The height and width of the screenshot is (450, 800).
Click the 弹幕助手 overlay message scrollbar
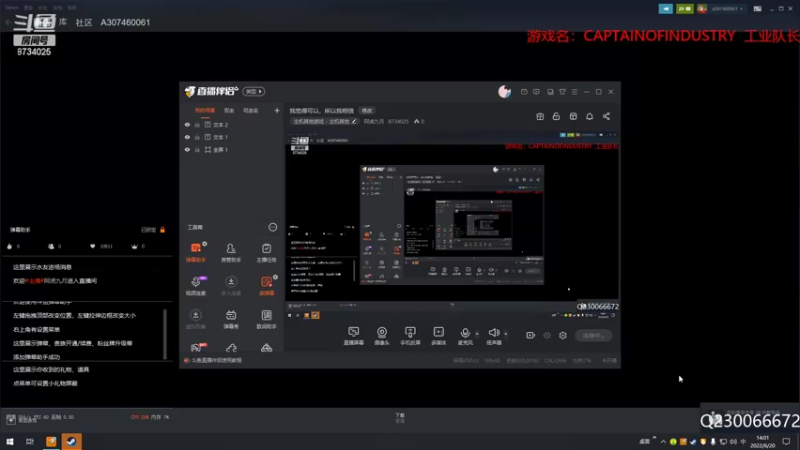coord(164,334)
